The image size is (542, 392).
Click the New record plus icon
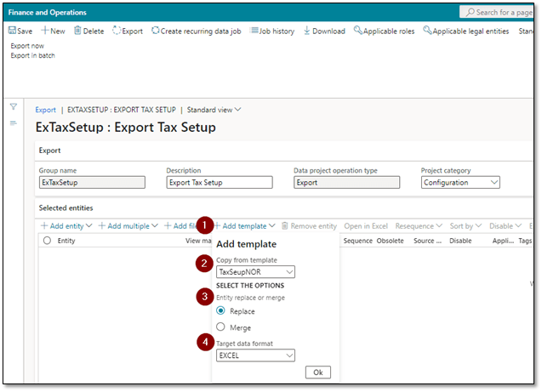[x=45, y=31]
